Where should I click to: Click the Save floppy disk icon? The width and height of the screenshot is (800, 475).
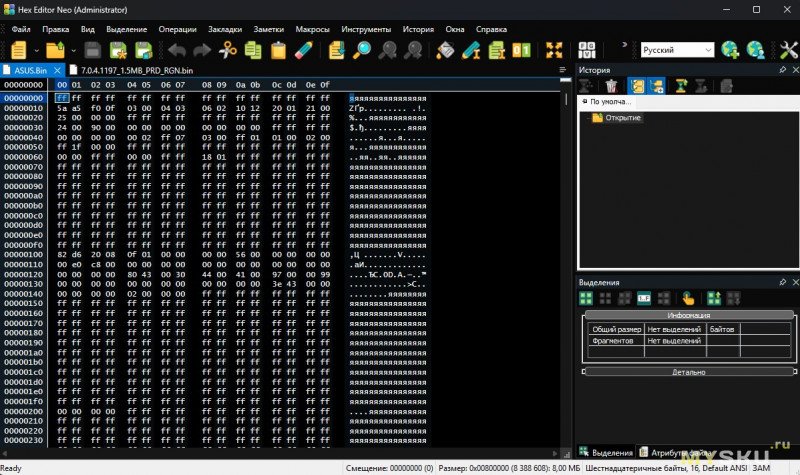point(92,50)
